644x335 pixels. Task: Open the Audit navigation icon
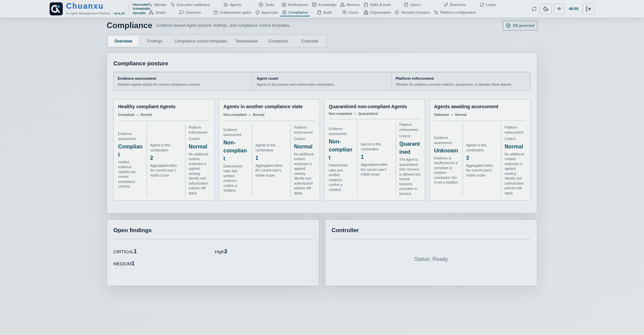pyautogui.click(x=319, y=12)
